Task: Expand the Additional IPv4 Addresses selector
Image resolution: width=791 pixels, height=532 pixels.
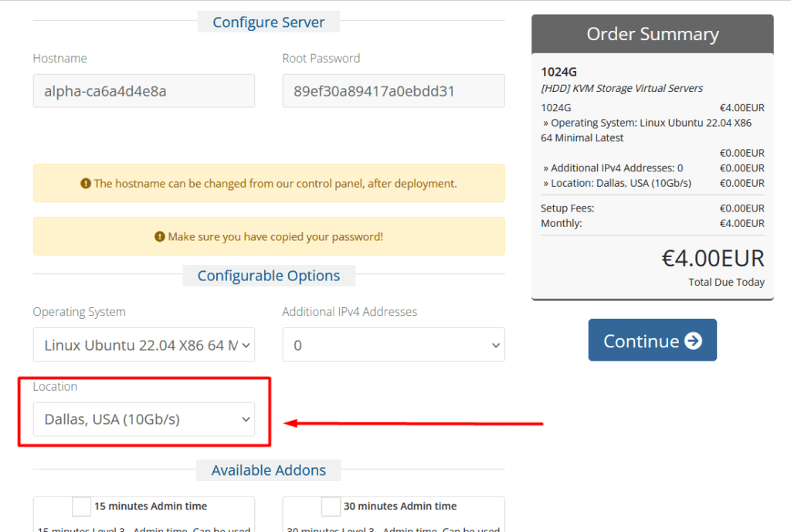Action: coord(393,345)
